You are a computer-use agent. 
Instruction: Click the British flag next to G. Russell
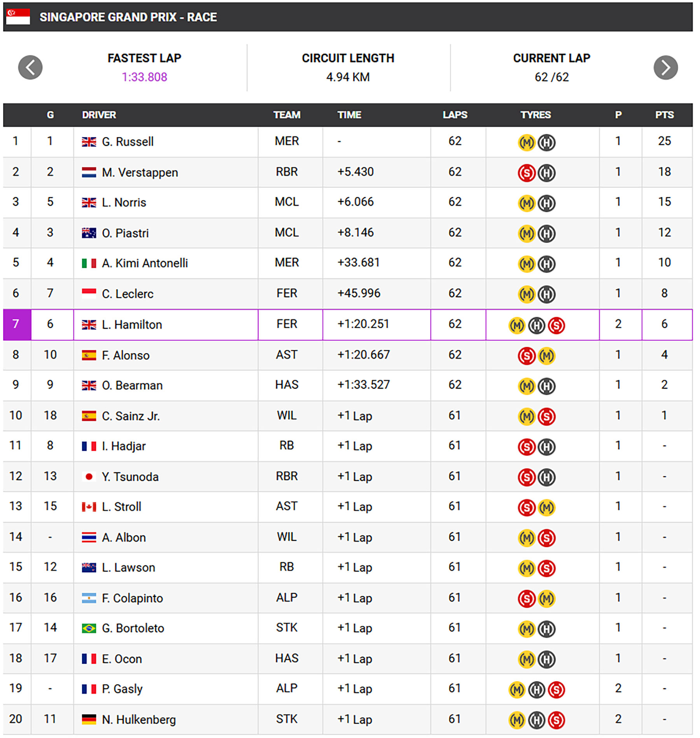(89, 142)
